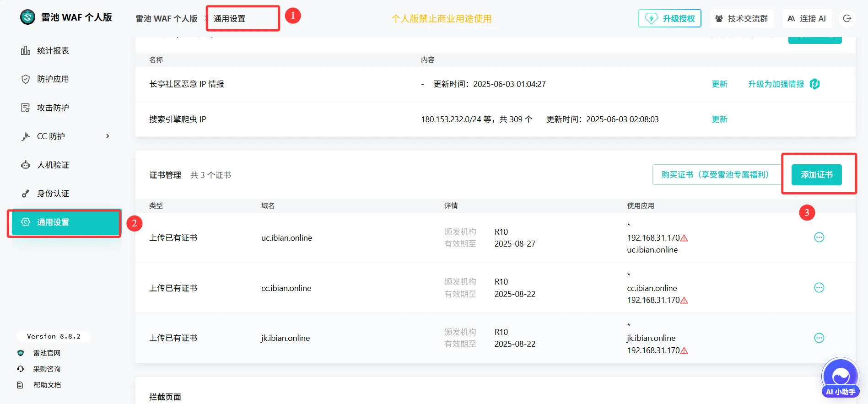Click the 攻击防护 document icon

(26, 108)
